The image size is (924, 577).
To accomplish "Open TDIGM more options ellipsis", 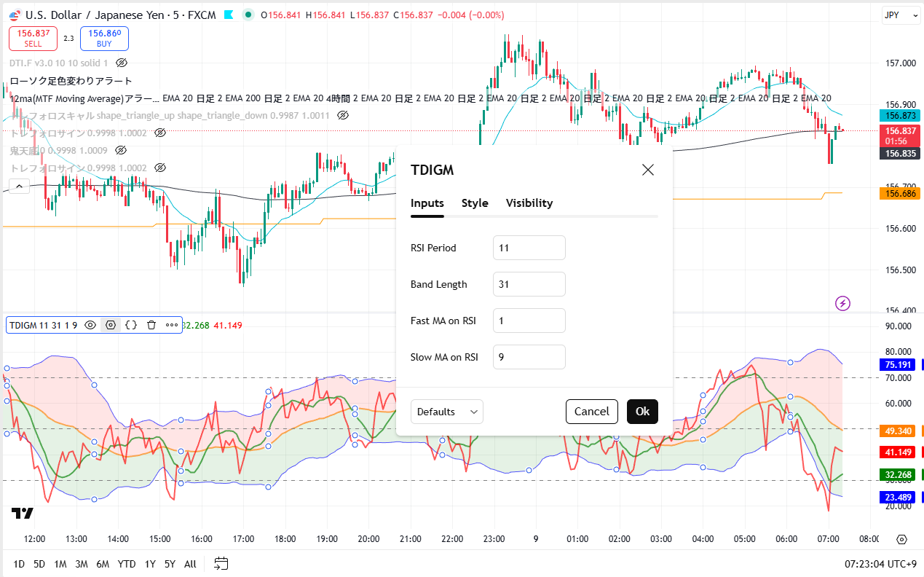I will (172, 325).
